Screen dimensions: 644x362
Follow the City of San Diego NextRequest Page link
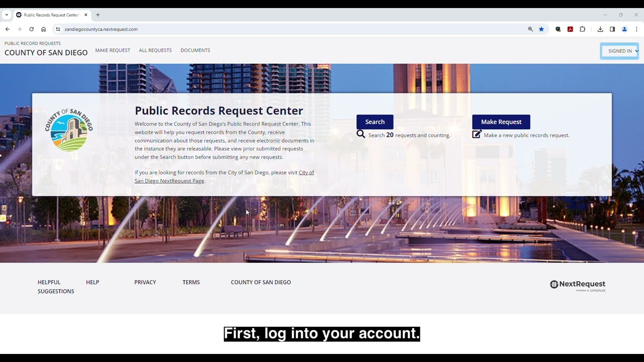[x=224, y=176]
